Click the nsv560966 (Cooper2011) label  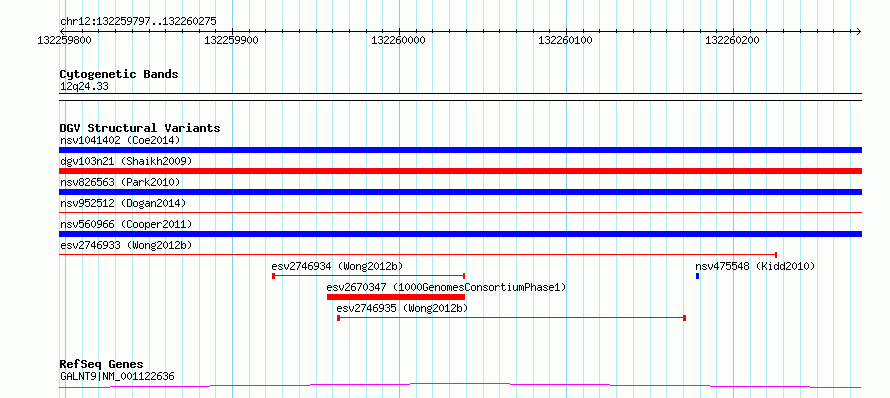click(x=126, y=224)
